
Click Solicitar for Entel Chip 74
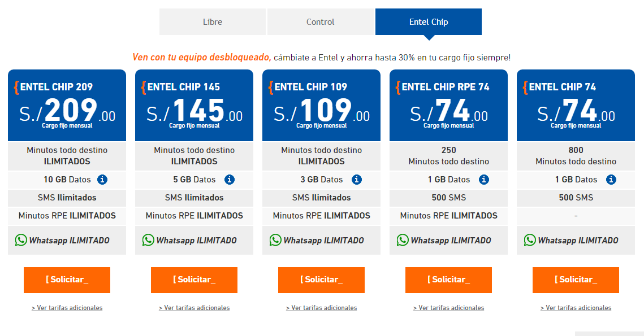pyautogui.click(x=576, y=280)
